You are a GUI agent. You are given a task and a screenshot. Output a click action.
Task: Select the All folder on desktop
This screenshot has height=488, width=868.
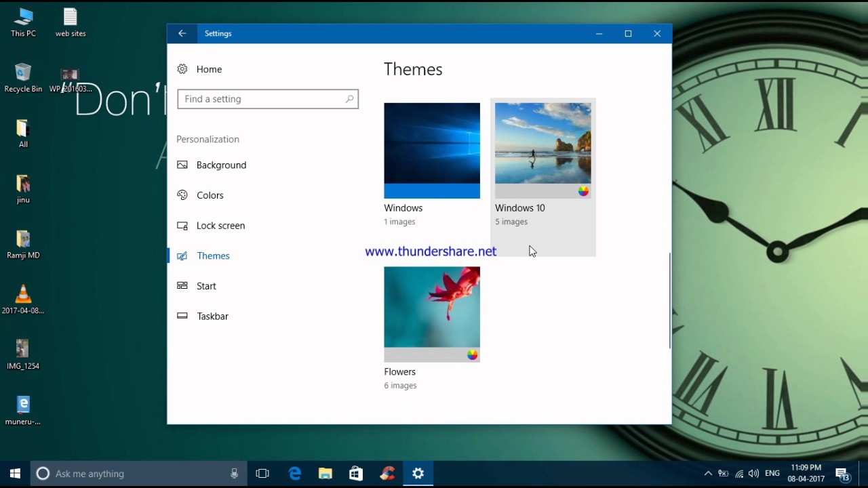23,134
